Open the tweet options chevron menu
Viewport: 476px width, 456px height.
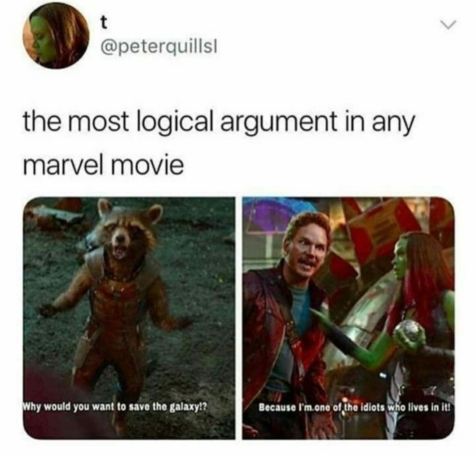pyautogui.click(x=449, y=26)
